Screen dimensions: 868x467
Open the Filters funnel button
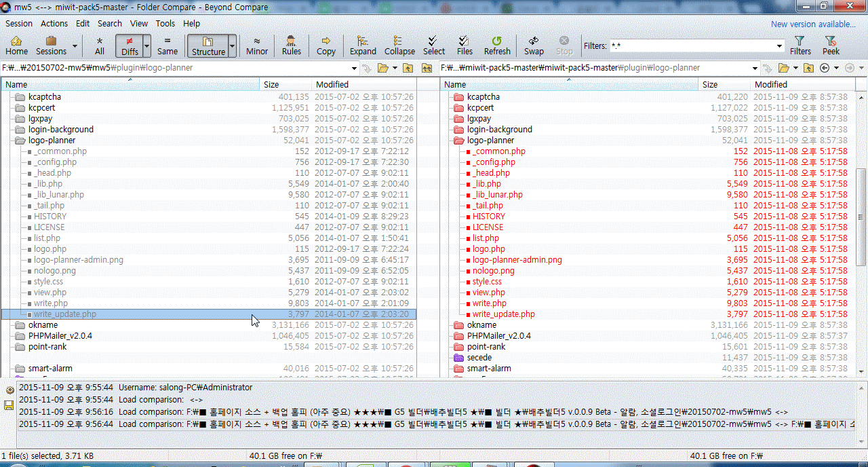[800, 45]
